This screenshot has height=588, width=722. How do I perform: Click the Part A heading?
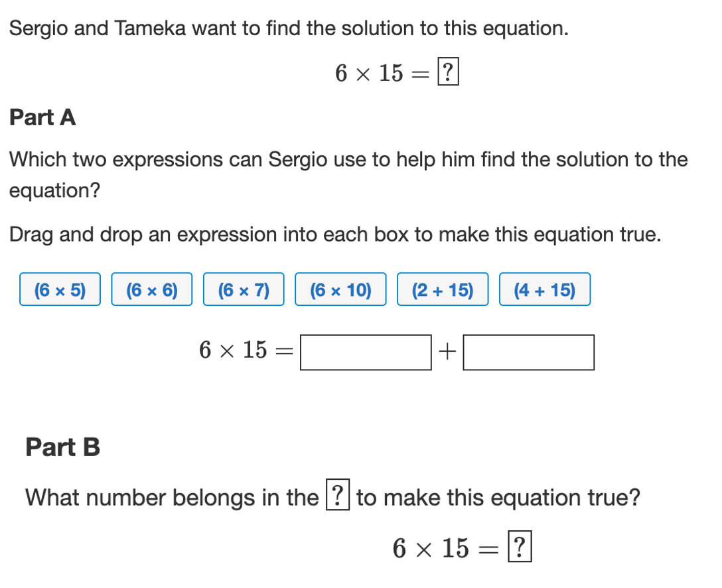click(42, 117)
